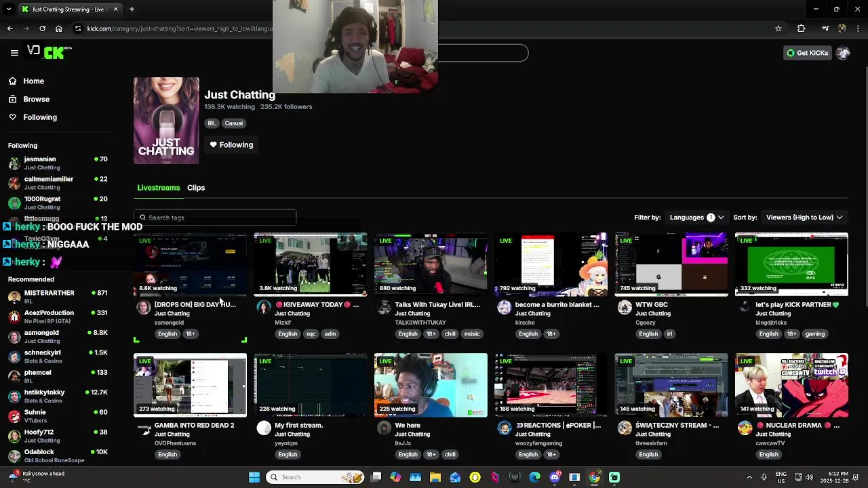The width and height of the screenshot is (868, 488).
Task: Open Copilot from the taskbar
Action: coord(395,477)
